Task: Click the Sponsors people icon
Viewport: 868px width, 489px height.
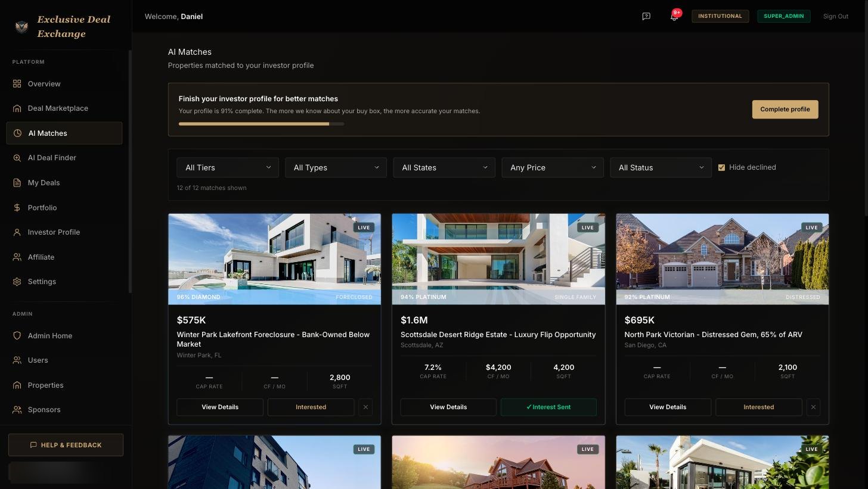Action: [17, 410]
